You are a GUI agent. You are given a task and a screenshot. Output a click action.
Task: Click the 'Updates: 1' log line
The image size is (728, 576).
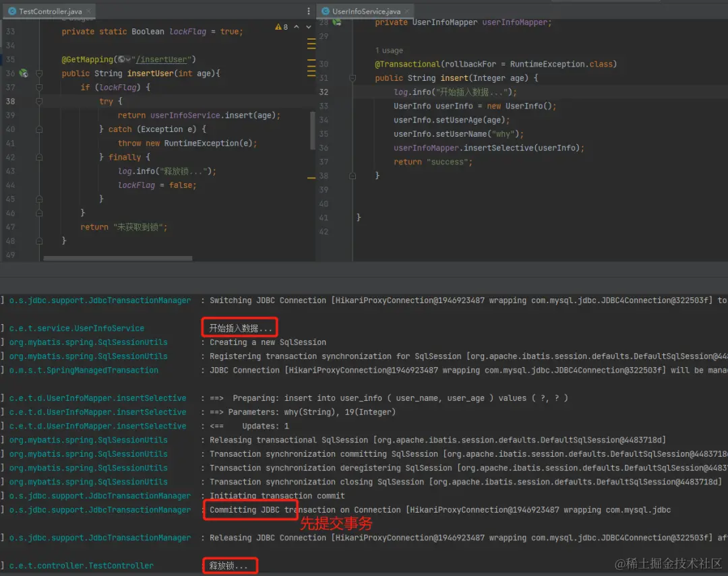pyautogui.click(x=249, y=426)
